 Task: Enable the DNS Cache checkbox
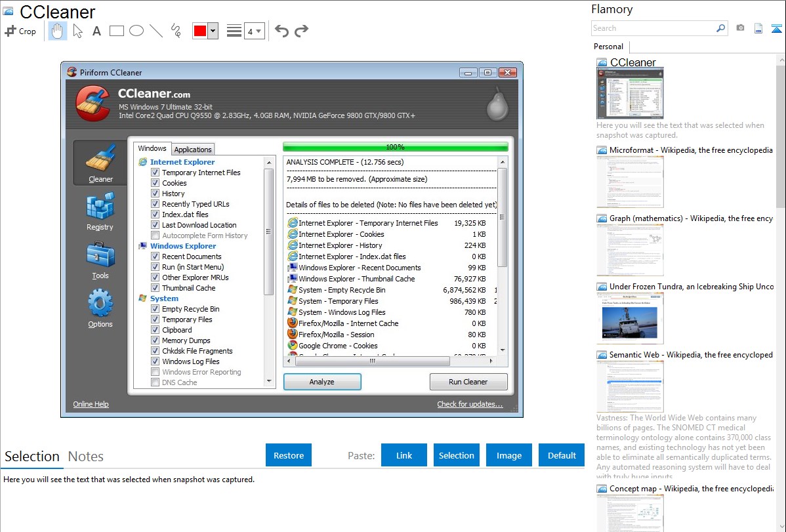pos(155,382)
